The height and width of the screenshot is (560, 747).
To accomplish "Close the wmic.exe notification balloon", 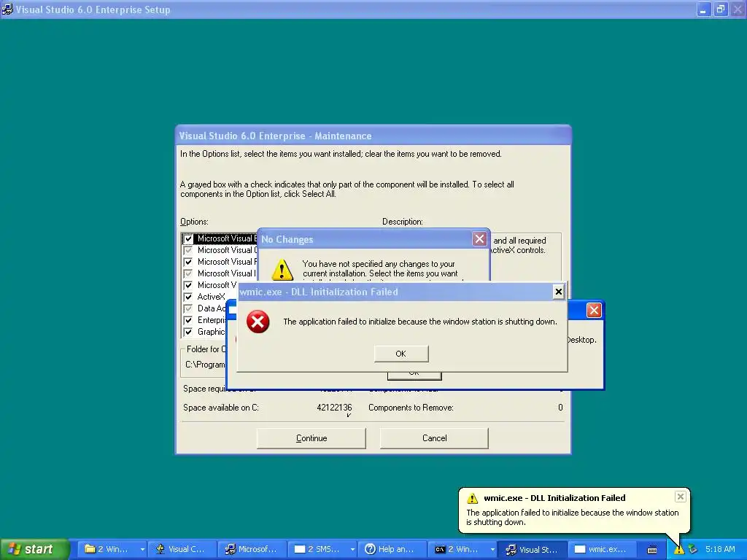I will coord(681,497).
